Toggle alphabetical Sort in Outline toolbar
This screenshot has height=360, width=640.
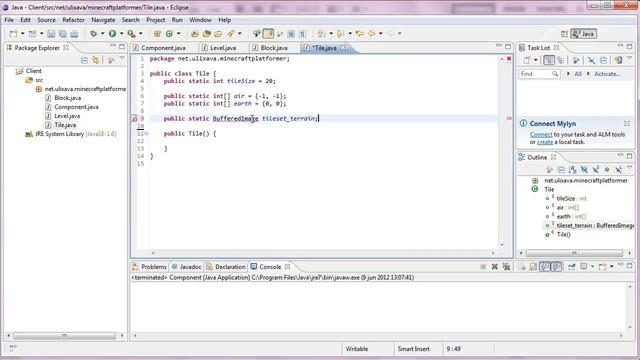573,169
